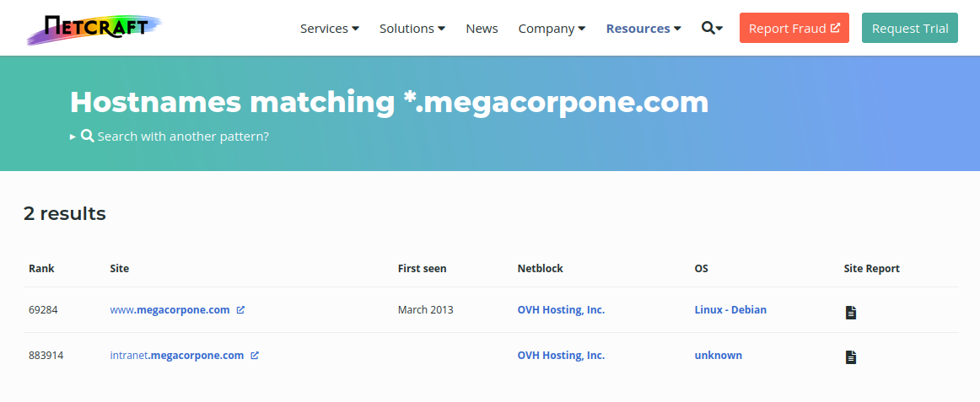Click the Linux - Debian OS link

730,310
